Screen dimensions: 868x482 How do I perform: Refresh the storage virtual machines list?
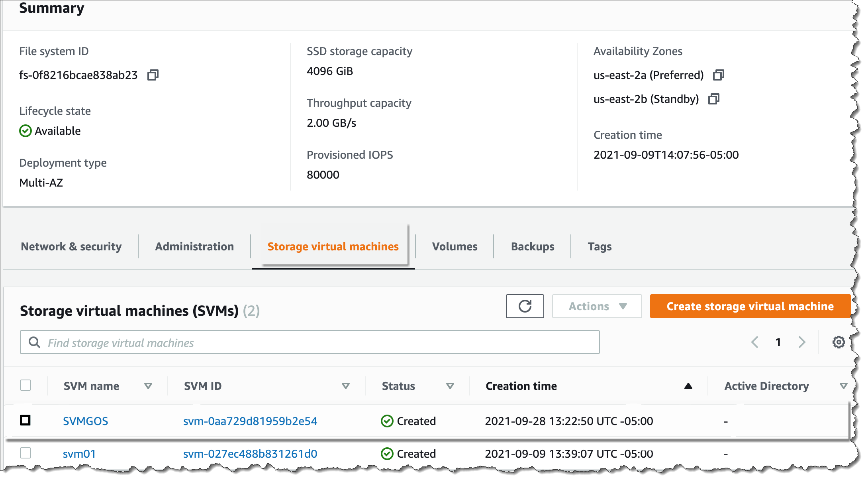point(525,306)
